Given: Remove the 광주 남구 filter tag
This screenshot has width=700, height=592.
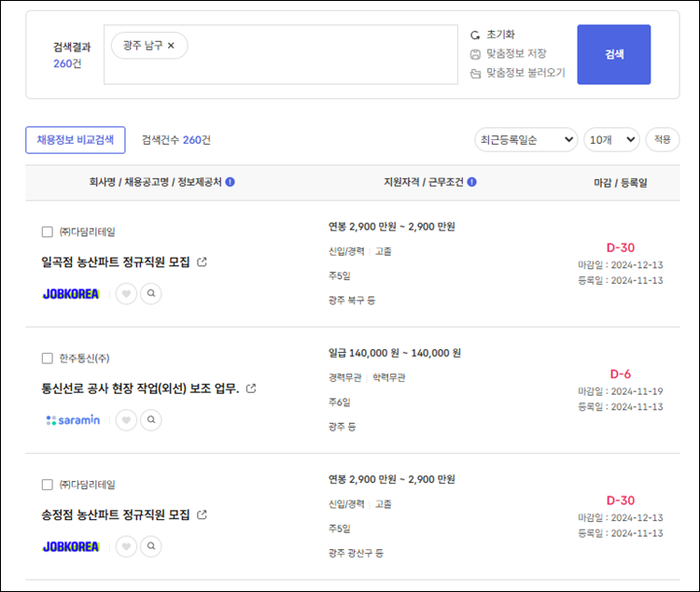Looking at the screenshot, I should coord(171,46).
